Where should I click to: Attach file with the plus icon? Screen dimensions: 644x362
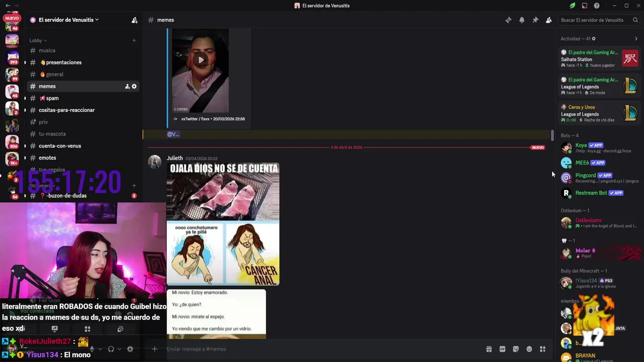pos(154,349)
